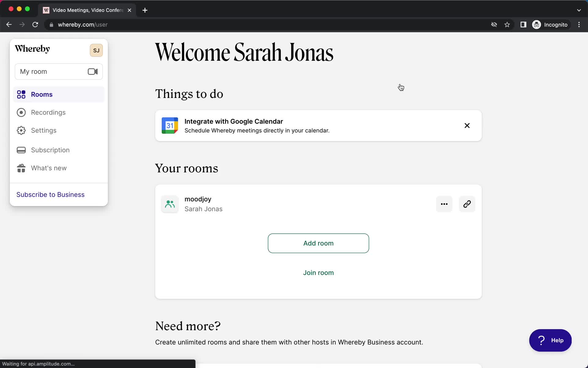Click the site lock icon
The image size is (588, 368).
point(51,25)
